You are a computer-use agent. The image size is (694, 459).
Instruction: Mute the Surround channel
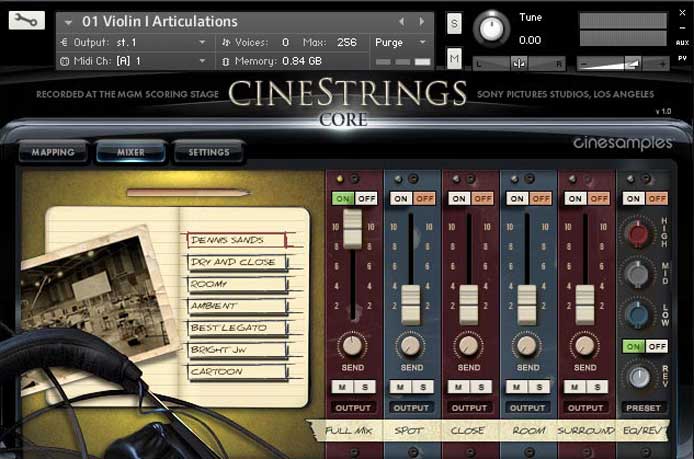pyautogui.click(x=574, y=387)
